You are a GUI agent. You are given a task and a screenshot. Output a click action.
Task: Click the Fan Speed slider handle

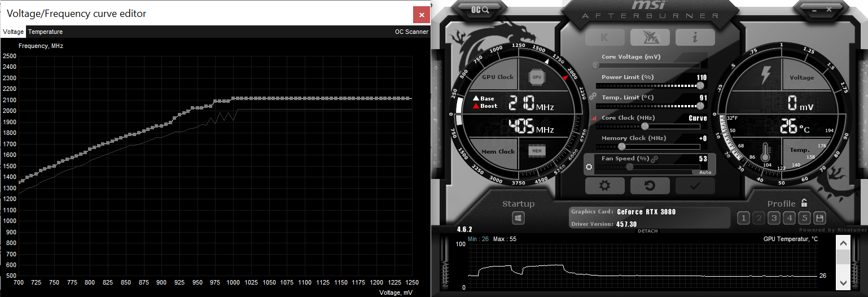pos(629,167)
